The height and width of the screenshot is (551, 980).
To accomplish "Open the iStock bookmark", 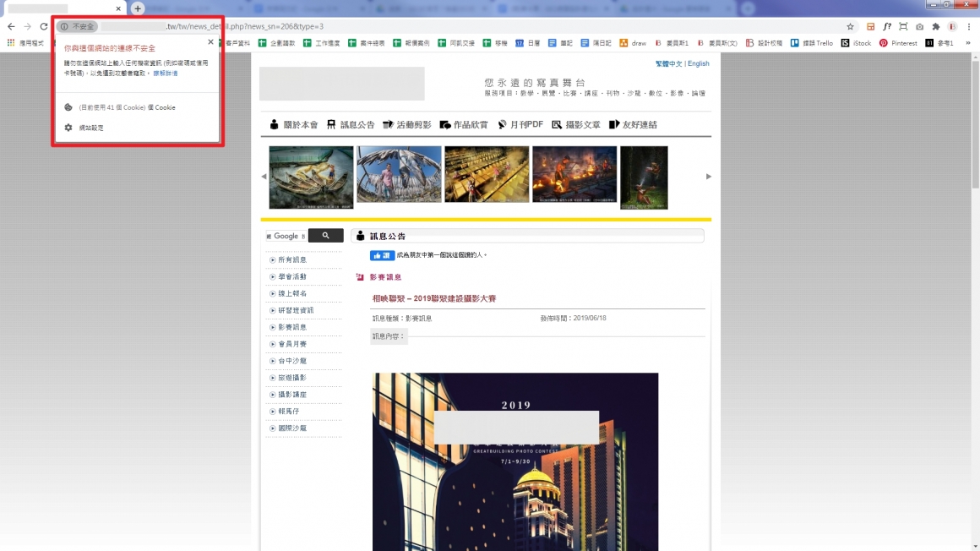I will (x=857, y=43).
